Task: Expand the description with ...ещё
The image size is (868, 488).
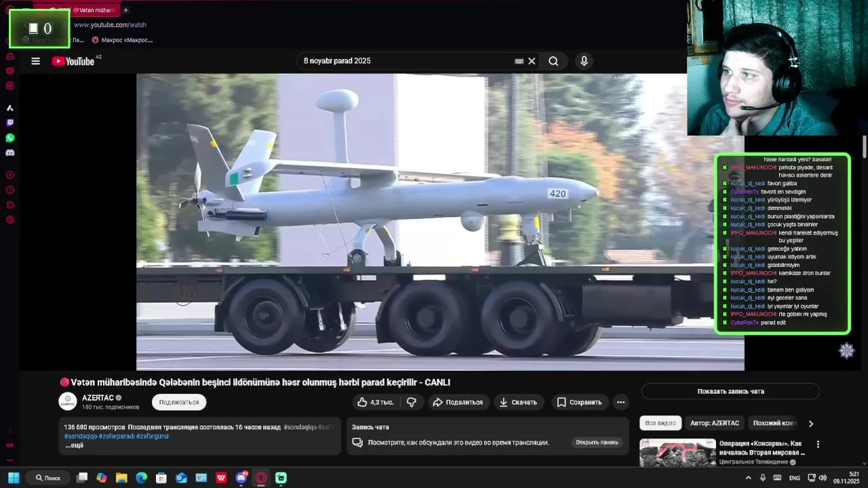Action: click(75, 445)
